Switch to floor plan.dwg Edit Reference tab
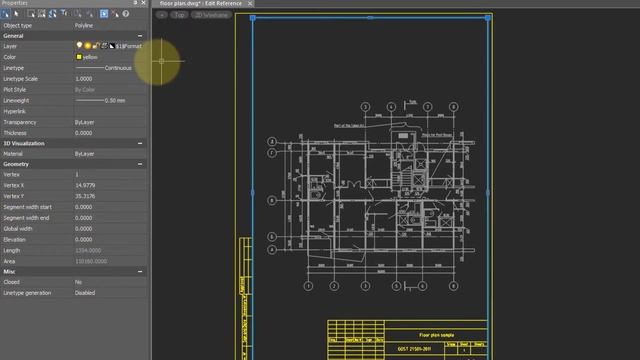 pyautogui.click(x=200, y=3)
